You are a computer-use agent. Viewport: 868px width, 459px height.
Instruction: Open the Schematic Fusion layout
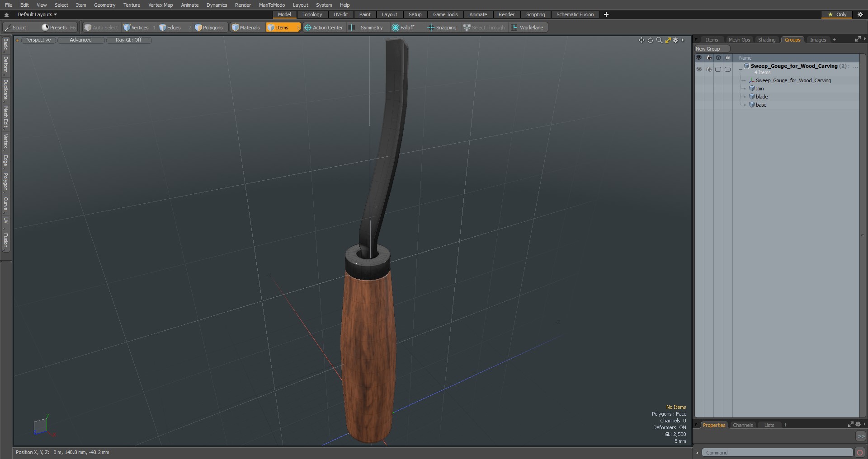coord(575,14)
